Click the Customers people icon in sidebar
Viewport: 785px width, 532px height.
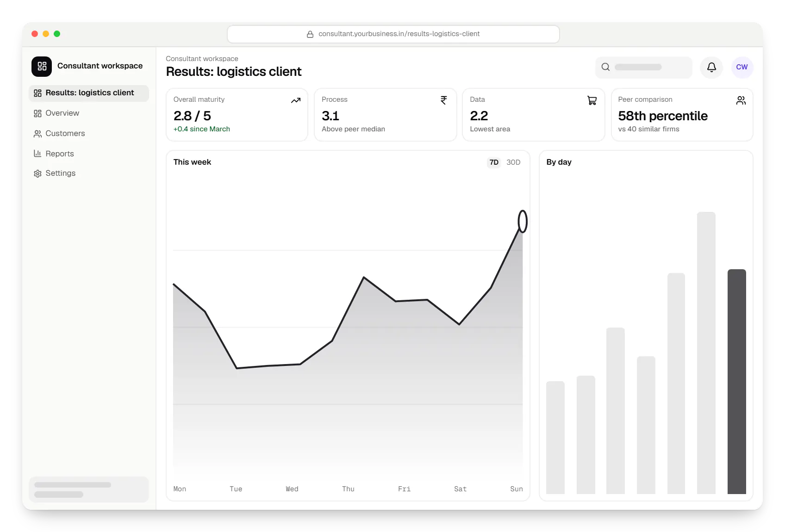[37, 134]
